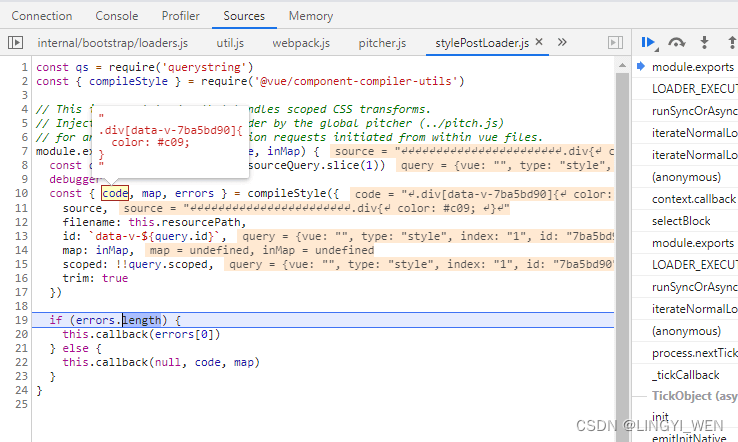Select first runSyncOrAsync call stack frame

694,111
